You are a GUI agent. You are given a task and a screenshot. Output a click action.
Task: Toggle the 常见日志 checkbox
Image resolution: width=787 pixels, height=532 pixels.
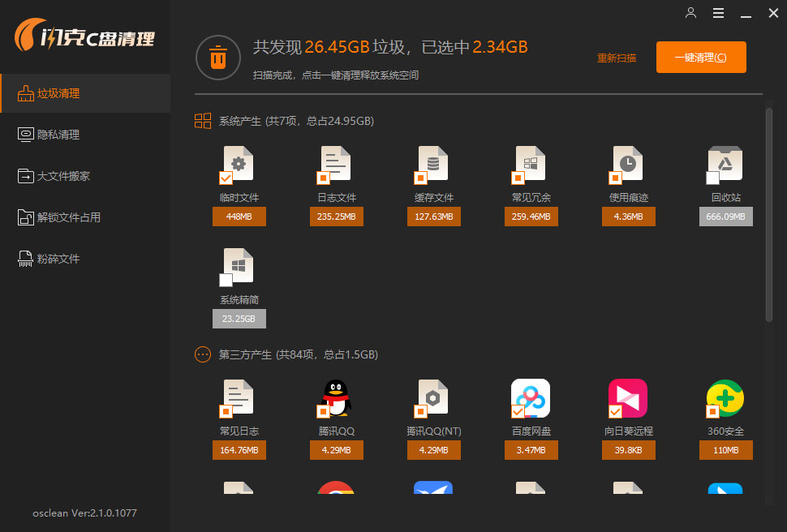(226, 411)
